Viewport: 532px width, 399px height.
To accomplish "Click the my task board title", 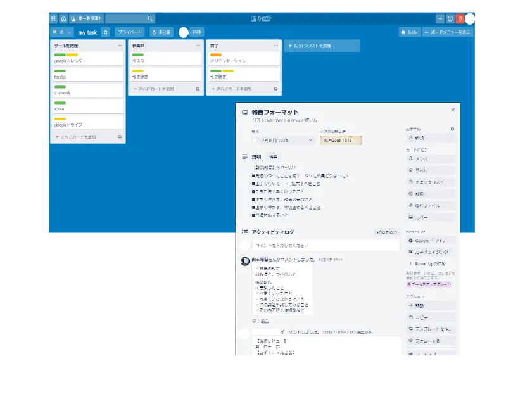I will [87, 32].
